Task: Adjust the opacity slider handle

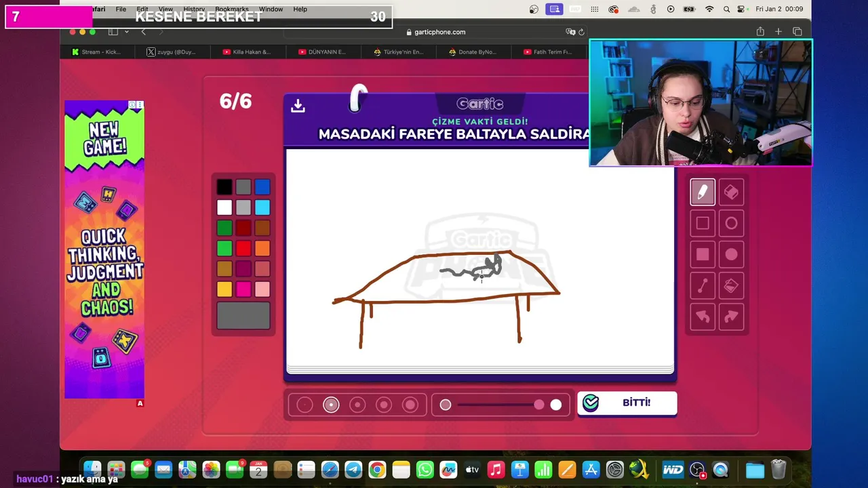Action: (539, 405)
